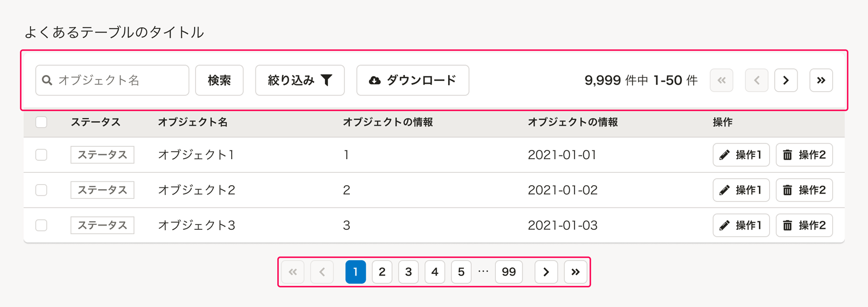Click the last page double-chevron in top toolbar
Viewport: 868px width, 307px height.
point(821,80)
